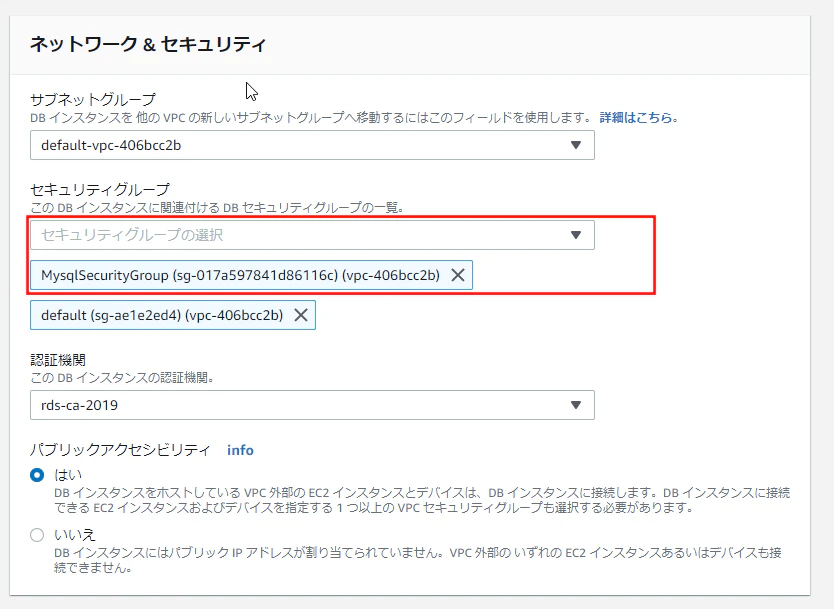
Task: Open the info link beside パブリックアクセシビリティ
Action: point(240,451)
